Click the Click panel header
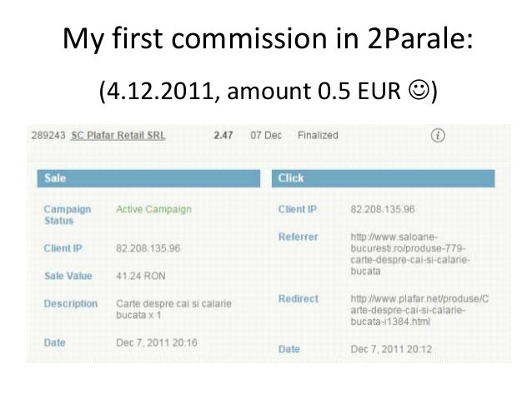532x399 pixels. 383,178
